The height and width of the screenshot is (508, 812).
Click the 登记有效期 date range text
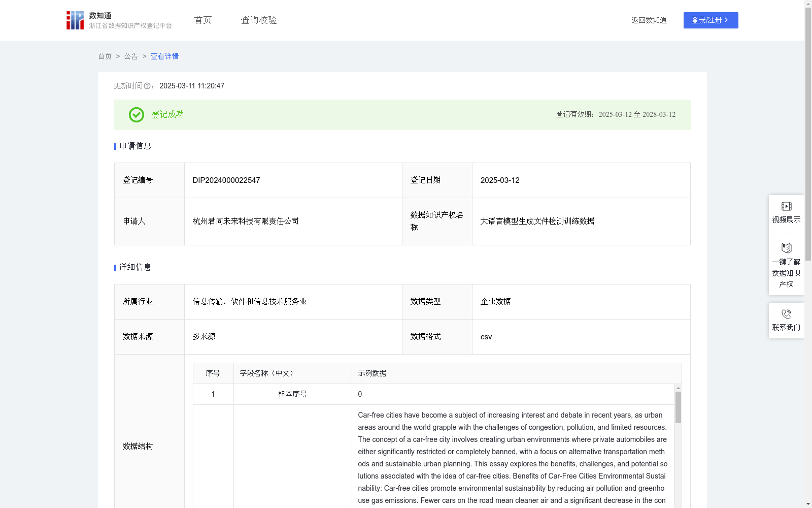tap(616, 115)
